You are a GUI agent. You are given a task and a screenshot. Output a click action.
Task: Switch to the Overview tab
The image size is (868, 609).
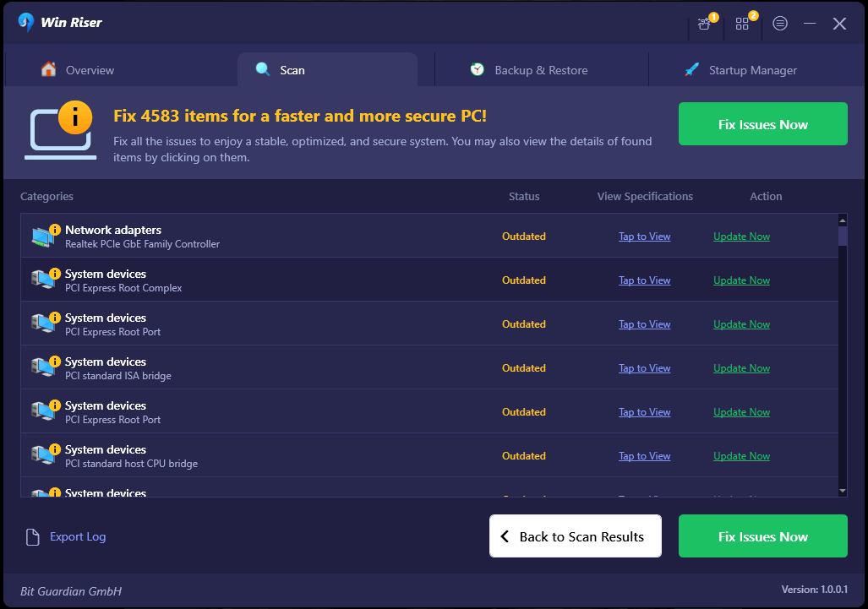[x=77, y=70]
